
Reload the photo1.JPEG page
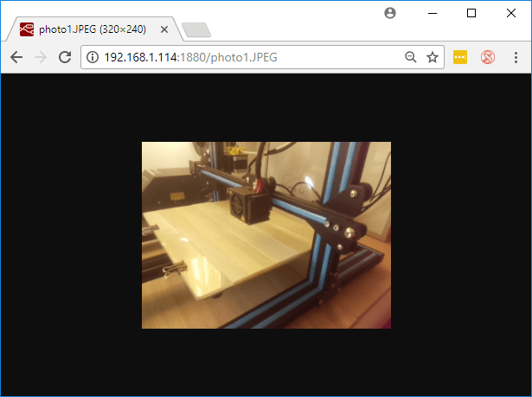(x=64, y=57)
